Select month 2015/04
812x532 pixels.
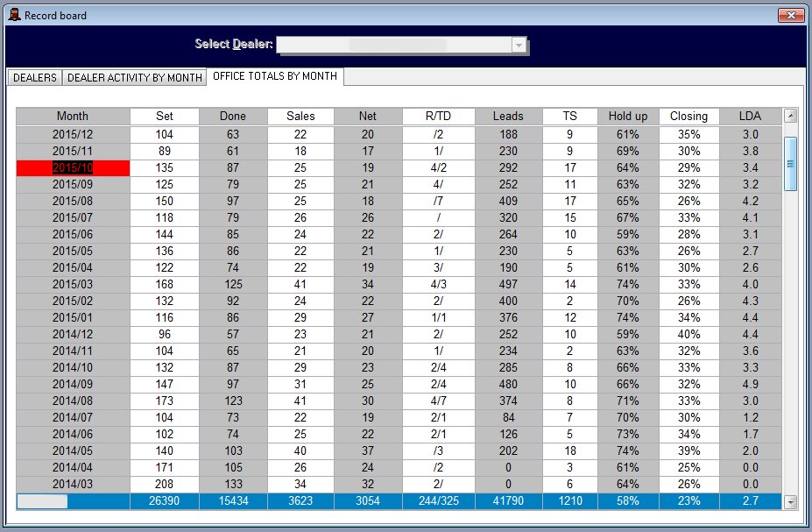tap(73, 267)
